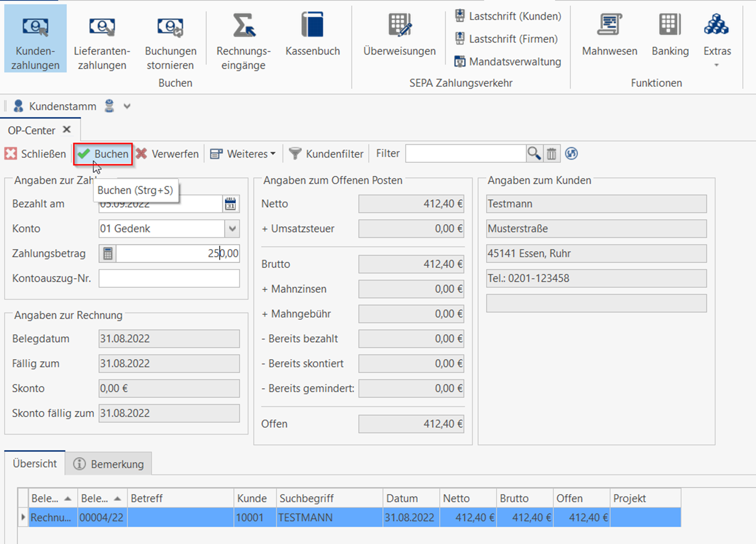756x544 pixels.
Task: Click into the Kontoauszug-Nr. input field
Action: tap(169, 279)
